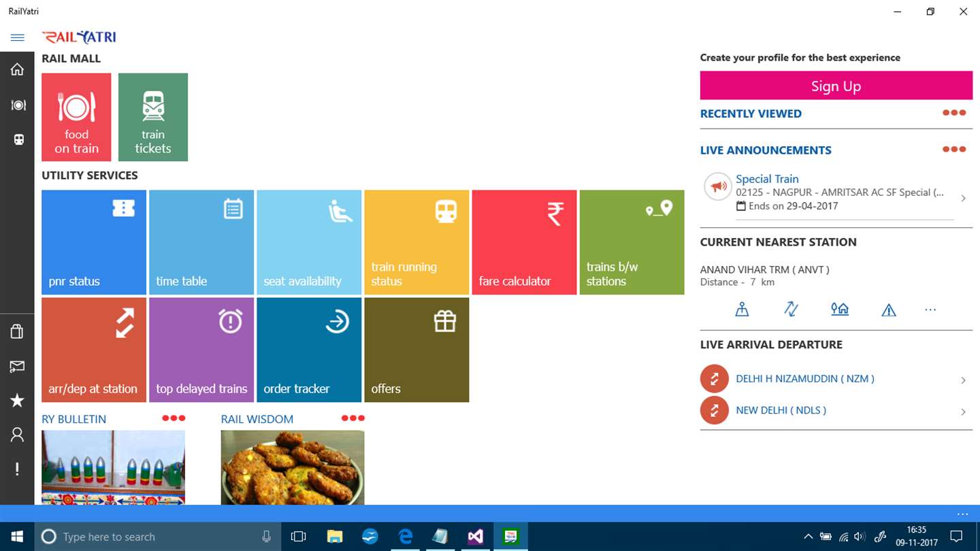Open the pnr status tile
This screenshot has width=980, height=551.
click(94, 242)
